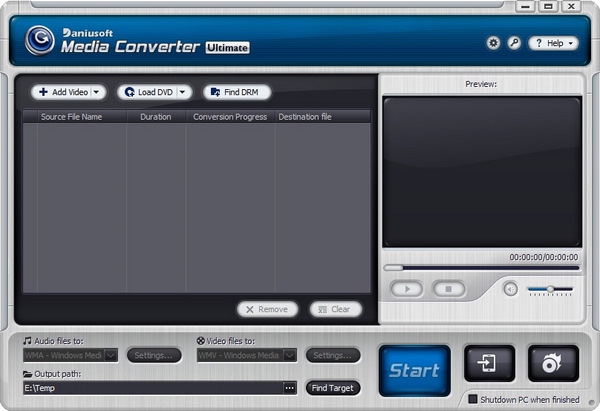
Task: Click the Daniusoft round logo icon
Action: (x=39, y=40)
